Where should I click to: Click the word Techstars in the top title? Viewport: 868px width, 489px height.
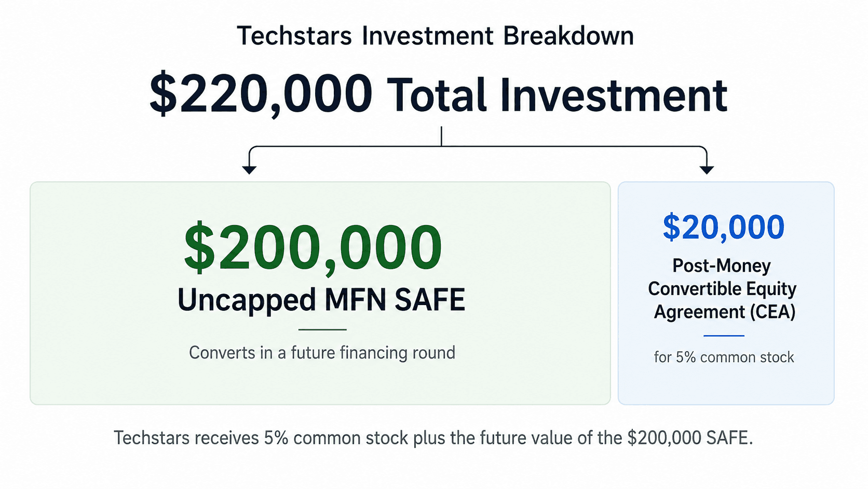294,36
